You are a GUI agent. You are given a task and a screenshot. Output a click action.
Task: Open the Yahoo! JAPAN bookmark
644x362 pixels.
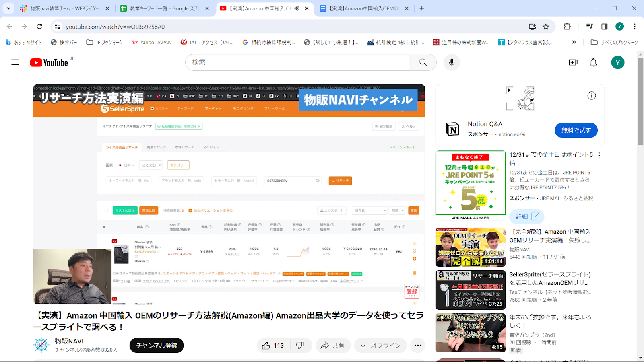pyautogui.click(x=152, y=42)
